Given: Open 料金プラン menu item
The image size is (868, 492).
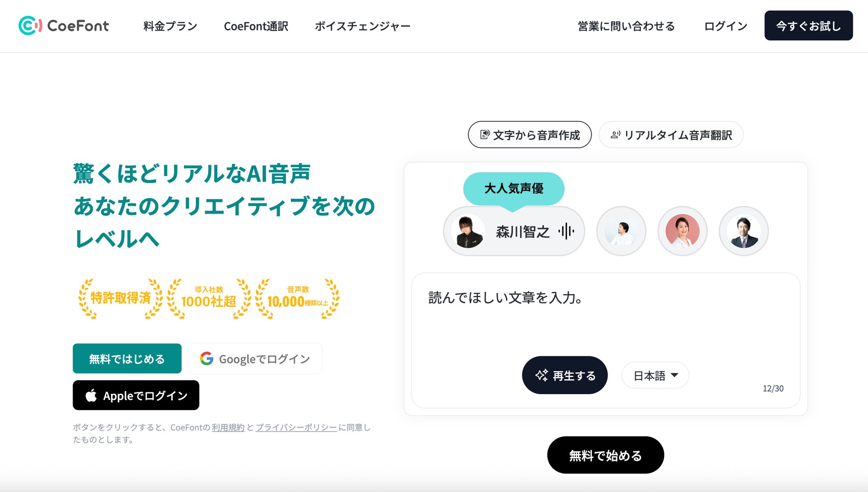Looking at the screenshot, I should (x=170, y=26).
